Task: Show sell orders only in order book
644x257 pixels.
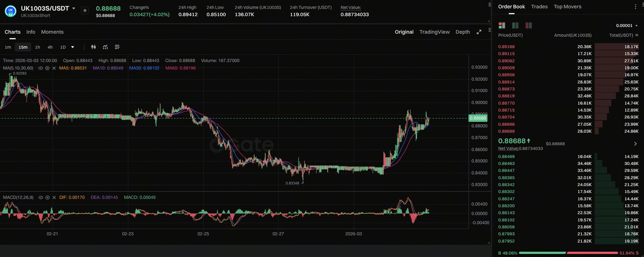Action: coord(527,25)
